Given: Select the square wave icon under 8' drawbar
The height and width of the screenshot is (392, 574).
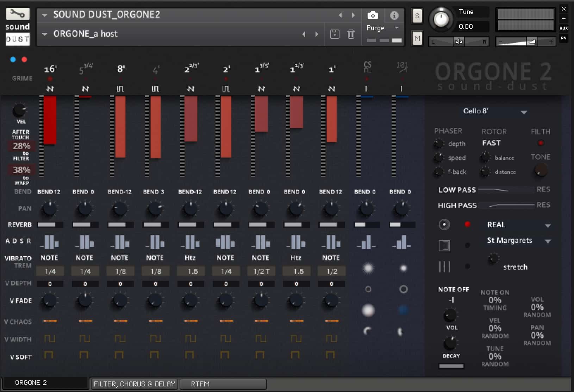Looking at the screenshot, I should point(120,89).
